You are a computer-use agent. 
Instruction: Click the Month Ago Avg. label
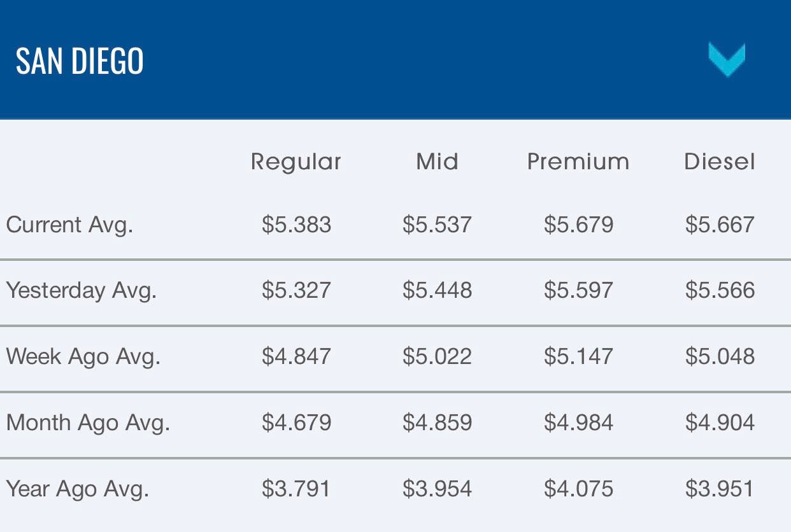[88, 423]
